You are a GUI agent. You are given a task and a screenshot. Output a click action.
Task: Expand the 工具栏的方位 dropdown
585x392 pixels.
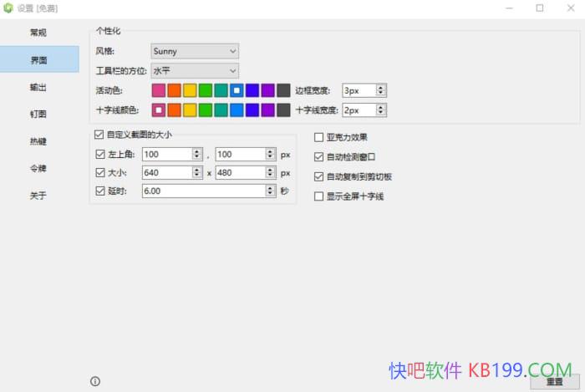tap(195, 70)
